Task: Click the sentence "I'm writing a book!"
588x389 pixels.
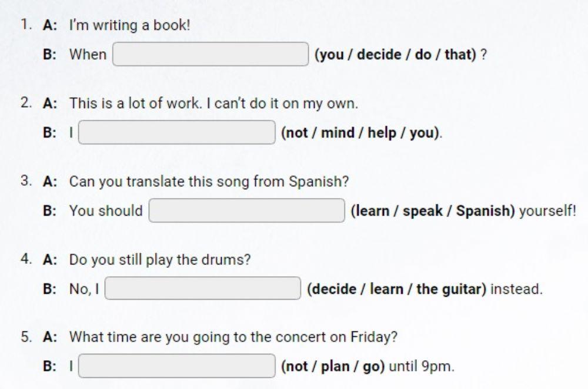Action: click(130, 25)
